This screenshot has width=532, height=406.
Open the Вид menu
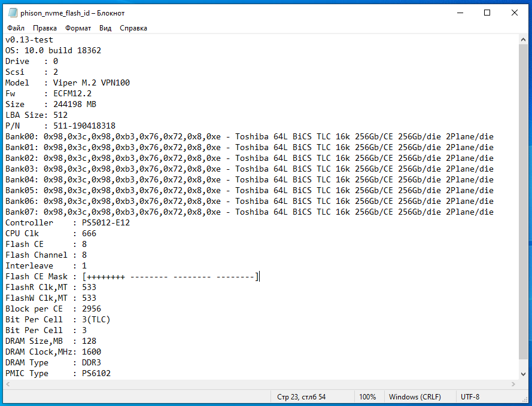point(105,28)
